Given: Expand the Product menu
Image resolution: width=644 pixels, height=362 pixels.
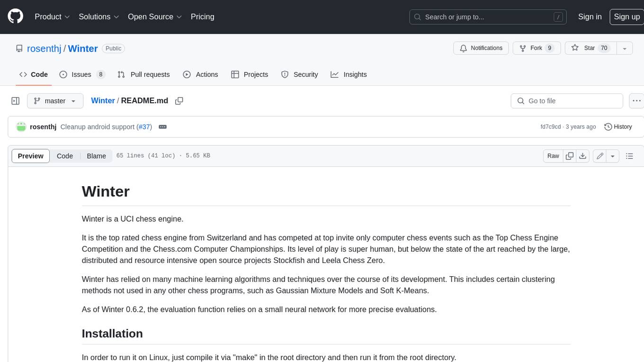Looking at the screenshot, I should click(x=52, y=17).
